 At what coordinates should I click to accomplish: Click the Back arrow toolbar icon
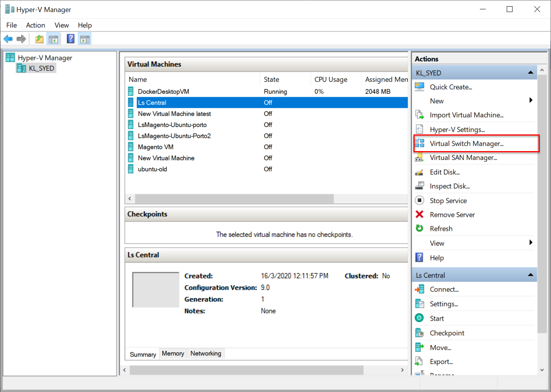[x=8, y=39]
